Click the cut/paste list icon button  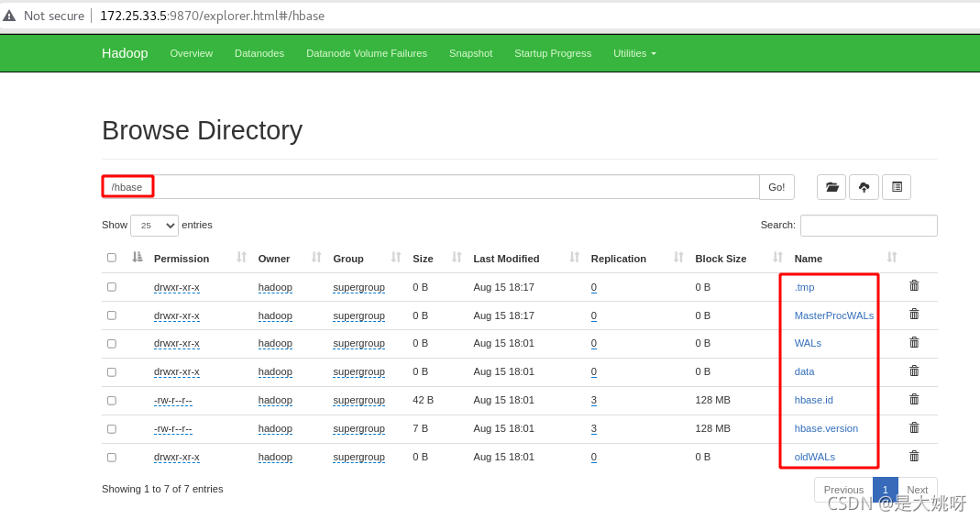(897, 187)
